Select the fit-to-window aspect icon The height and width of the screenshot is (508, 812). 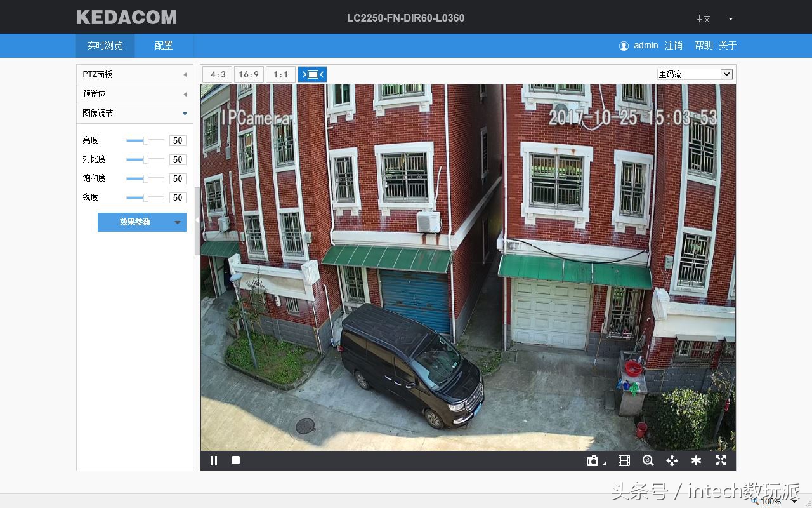coord(312,74)
